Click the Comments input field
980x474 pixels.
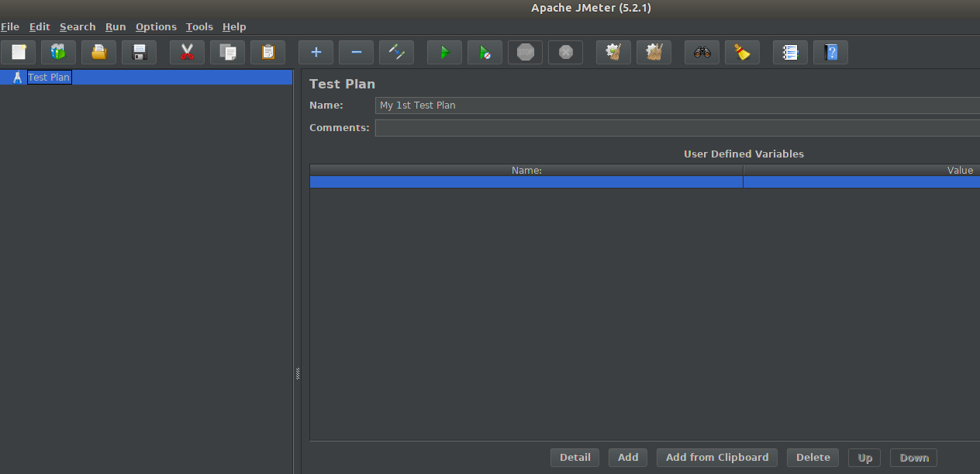(678, 128)
